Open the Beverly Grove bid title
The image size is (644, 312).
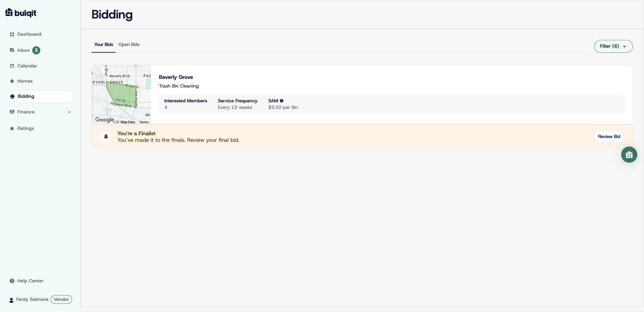click(176, 77)
